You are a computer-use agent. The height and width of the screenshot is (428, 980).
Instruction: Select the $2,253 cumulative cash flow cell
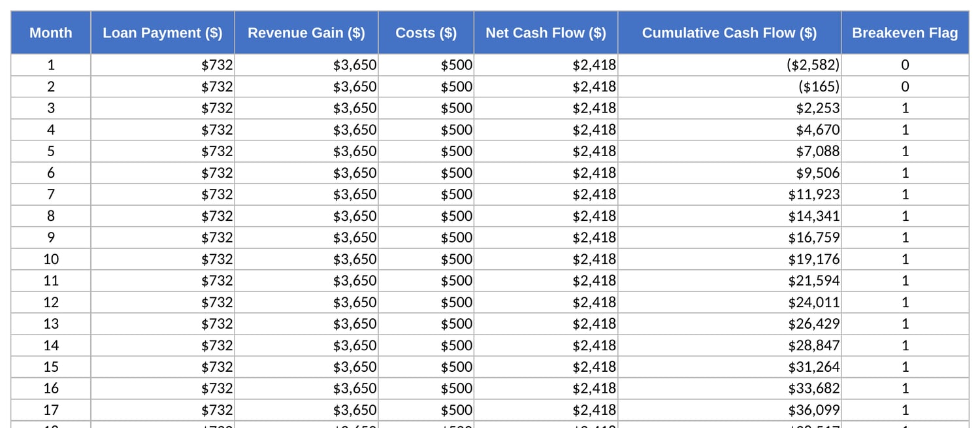730,108
